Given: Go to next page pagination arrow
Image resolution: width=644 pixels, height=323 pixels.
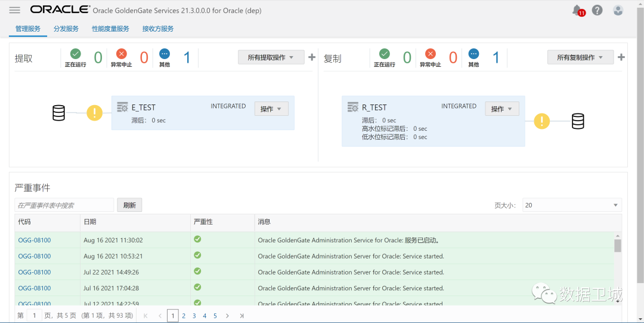Looking at the screenshot, I should (227, 316).
